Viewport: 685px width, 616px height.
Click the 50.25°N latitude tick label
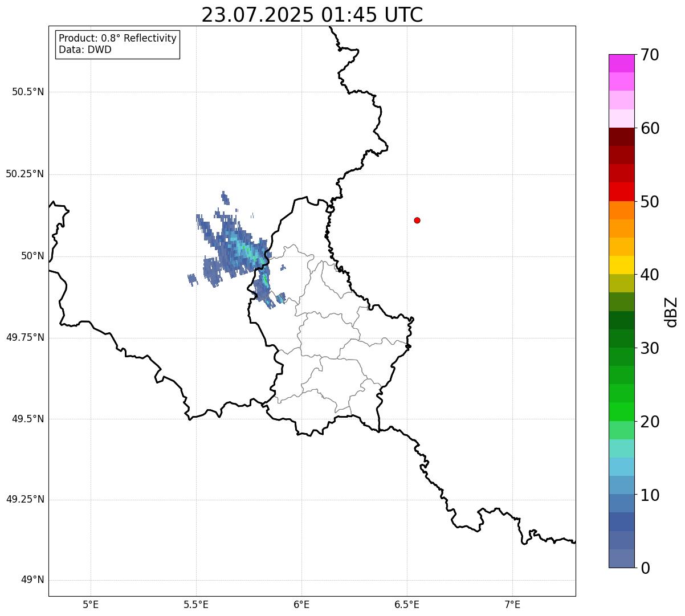click(25, 174)
